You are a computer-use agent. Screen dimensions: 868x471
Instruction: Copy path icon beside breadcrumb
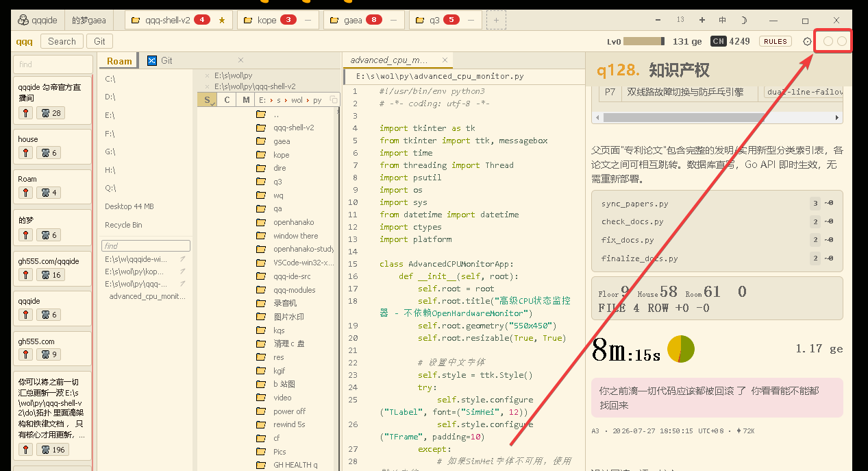[x=334, y=100]
